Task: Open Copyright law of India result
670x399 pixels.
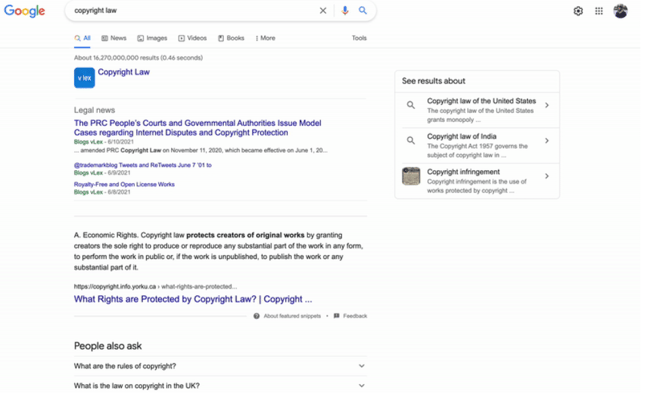Action: point(461,136)
